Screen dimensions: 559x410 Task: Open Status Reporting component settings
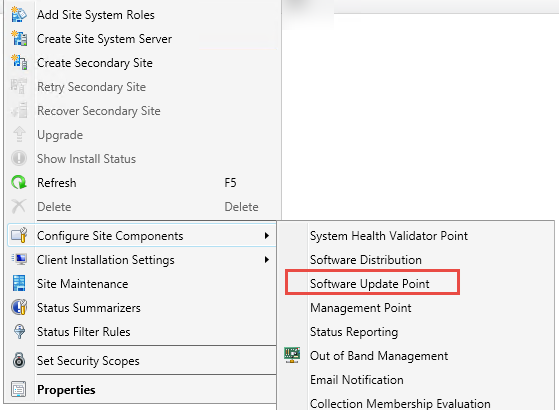pyautogui.click(x=354, y=332)
